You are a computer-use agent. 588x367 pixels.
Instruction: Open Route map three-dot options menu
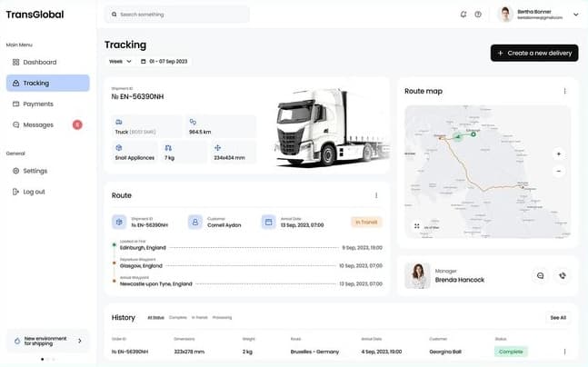[564, 91]
